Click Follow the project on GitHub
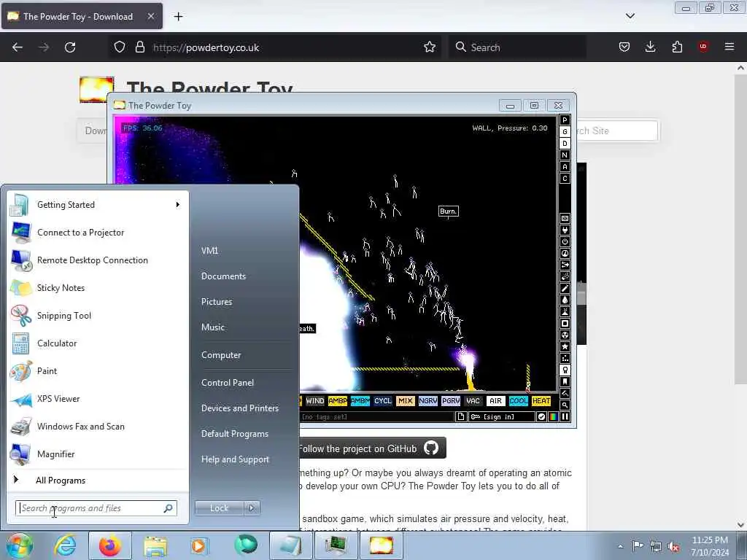747x560 pixels. tap(371, 448)
